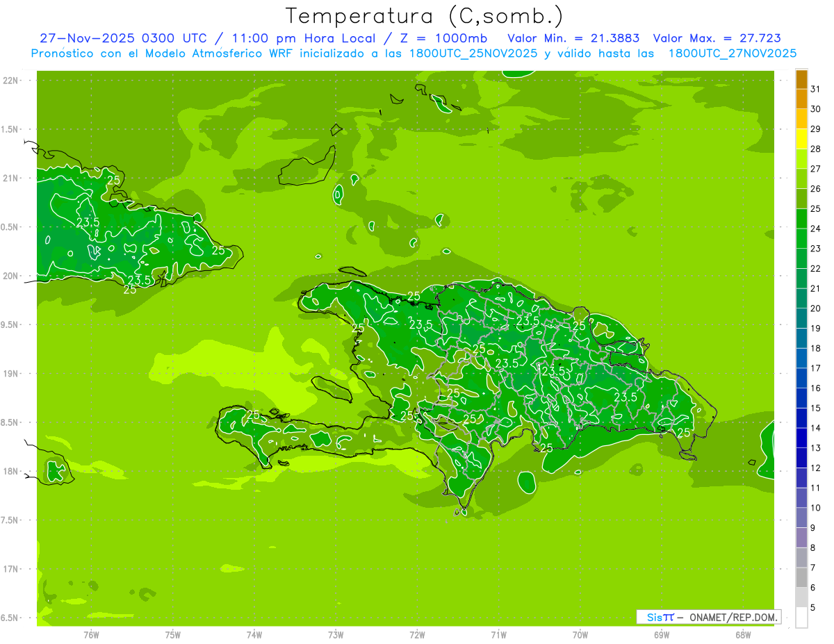Viewport: 834px width, 644px height.
Task: Click the 31 label on the color scale
Action: point(816,89)
